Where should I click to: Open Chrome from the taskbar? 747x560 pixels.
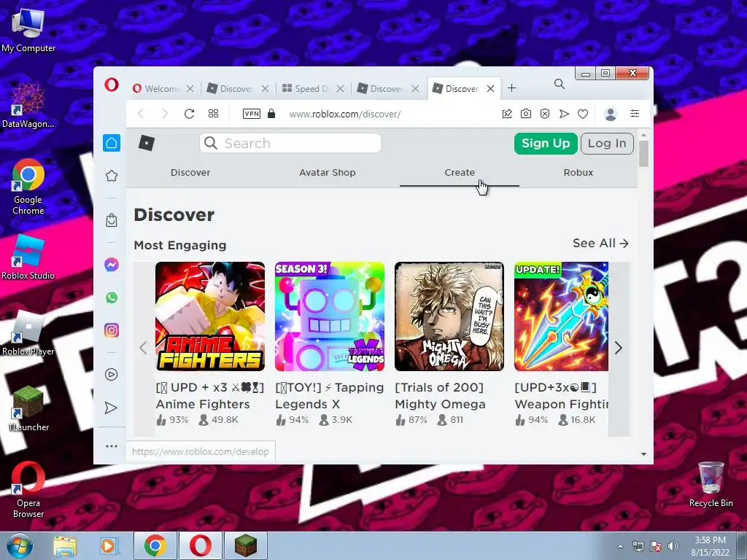coord(155,545)
